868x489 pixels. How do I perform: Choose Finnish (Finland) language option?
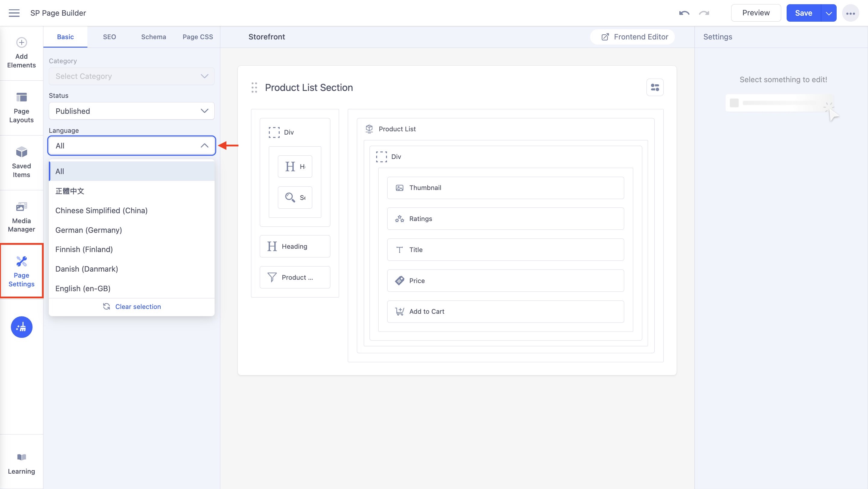[x=131, y=249]
